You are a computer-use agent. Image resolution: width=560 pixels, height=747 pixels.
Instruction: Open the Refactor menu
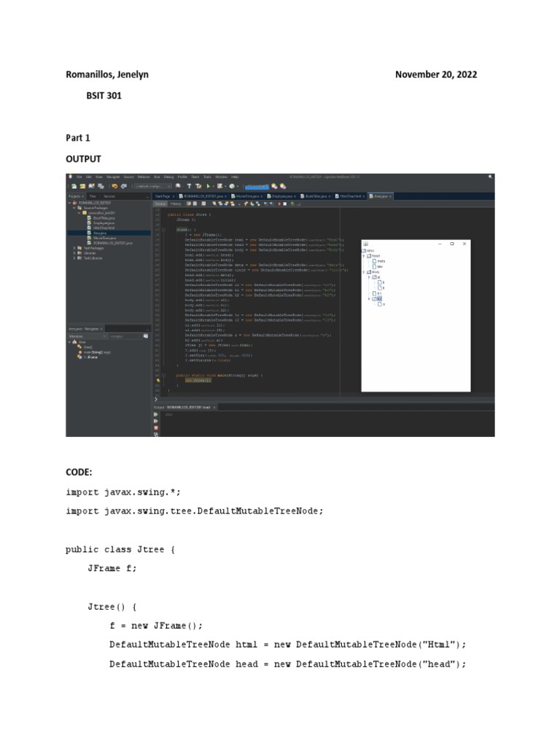click(143, 177)
